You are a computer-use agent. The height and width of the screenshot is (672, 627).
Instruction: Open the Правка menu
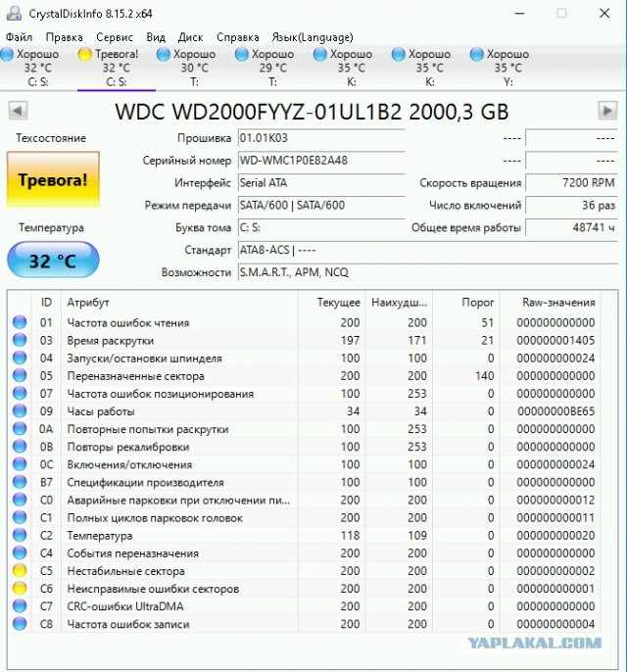point(65,37)
